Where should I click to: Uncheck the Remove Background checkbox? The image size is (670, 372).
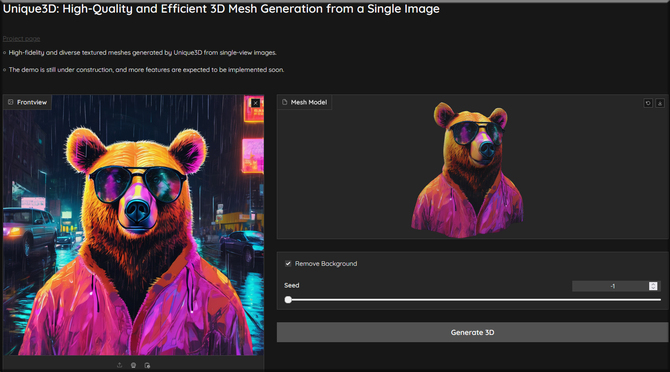pyautogui.click(x=288, y=264)
